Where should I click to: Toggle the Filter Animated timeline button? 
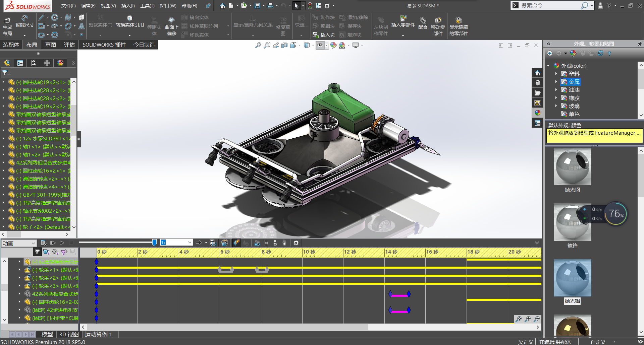46,252
